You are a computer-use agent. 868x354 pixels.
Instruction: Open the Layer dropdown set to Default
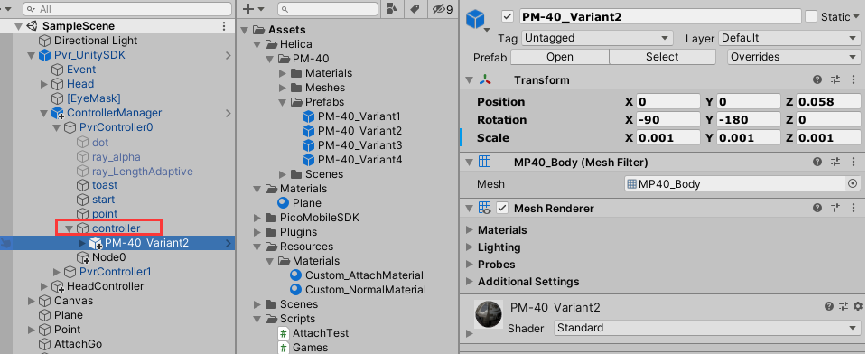pos(789,38)
